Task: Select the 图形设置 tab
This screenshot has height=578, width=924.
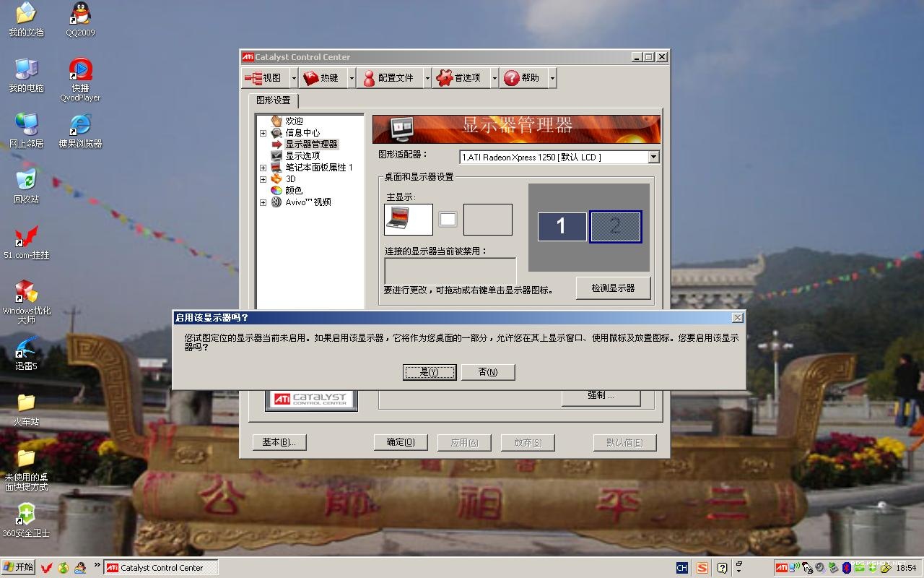Action: click(273, 100)
